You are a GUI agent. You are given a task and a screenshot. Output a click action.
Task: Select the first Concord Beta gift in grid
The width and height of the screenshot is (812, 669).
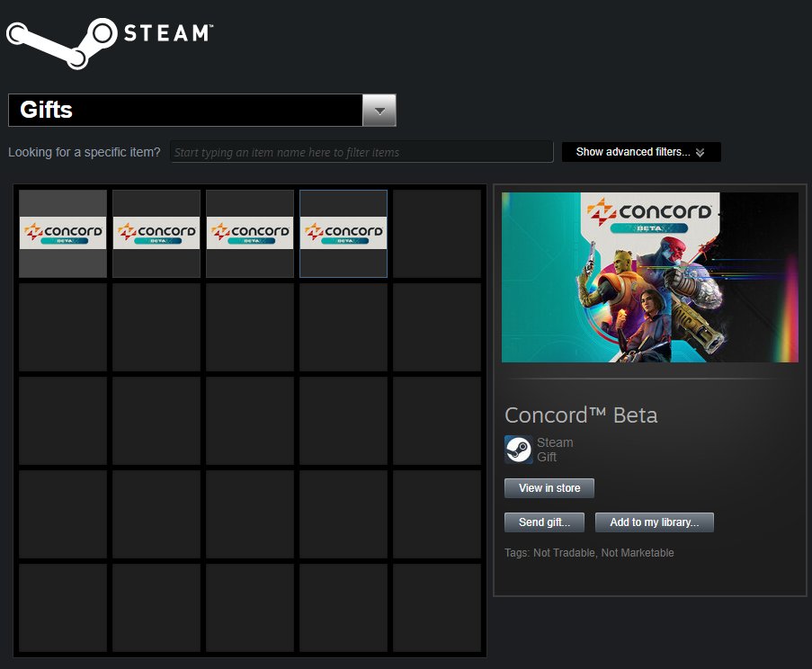[63, 234]
